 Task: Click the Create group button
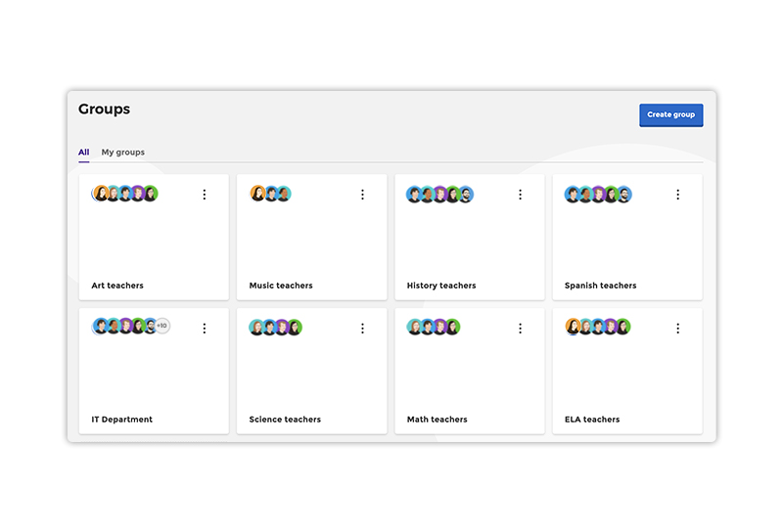point(670,114)
